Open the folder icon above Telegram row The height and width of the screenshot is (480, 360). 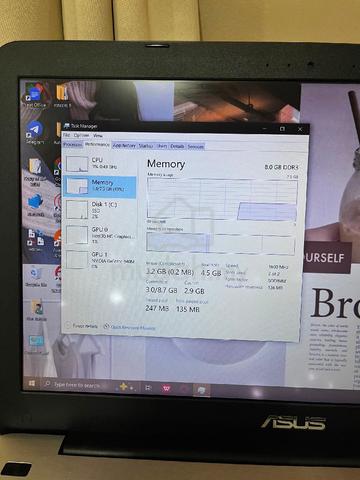click(62, 96)
